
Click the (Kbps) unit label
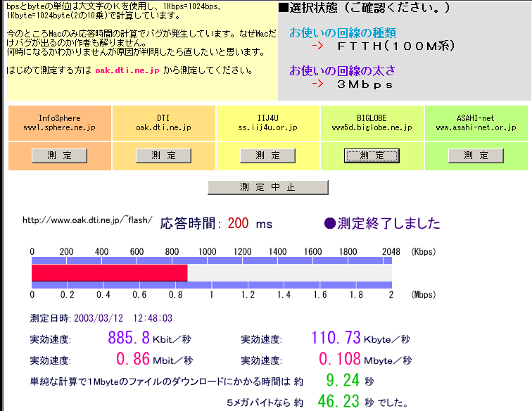tap(424, 251)
